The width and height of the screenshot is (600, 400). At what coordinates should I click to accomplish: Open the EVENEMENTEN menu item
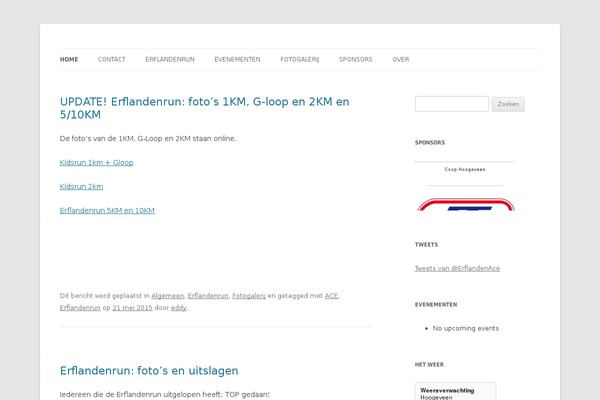point(237,59)
